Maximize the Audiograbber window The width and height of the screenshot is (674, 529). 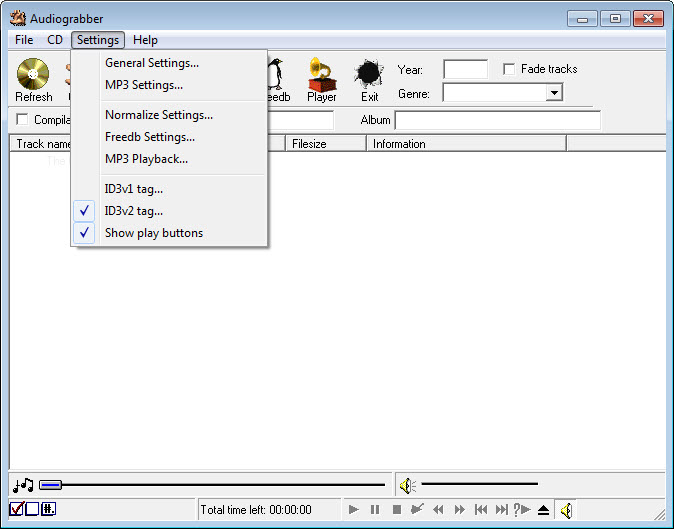point(615,19)
